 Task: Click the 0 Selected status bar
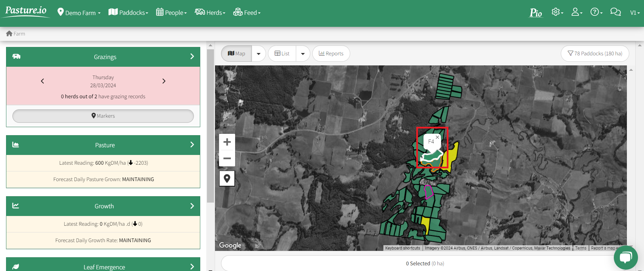425,264
